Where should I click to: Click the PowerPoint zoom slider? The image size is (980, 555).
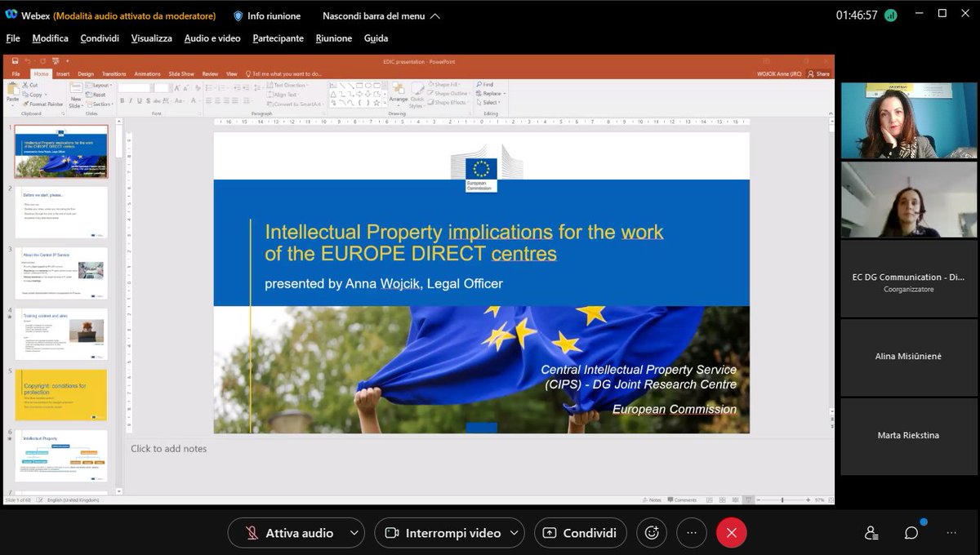click(782, 499)
